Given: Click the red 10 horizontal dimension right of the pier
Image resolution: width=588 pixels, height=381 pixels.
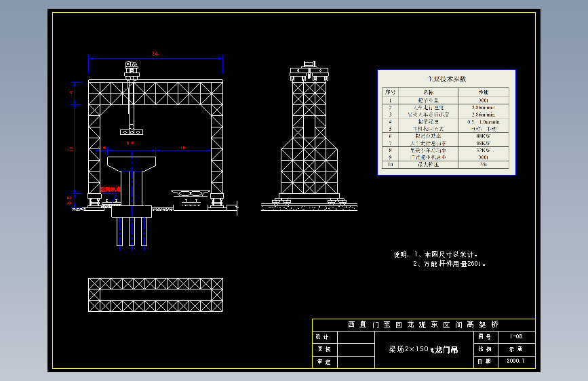Looking at the screenshot, I should [183, 148].
